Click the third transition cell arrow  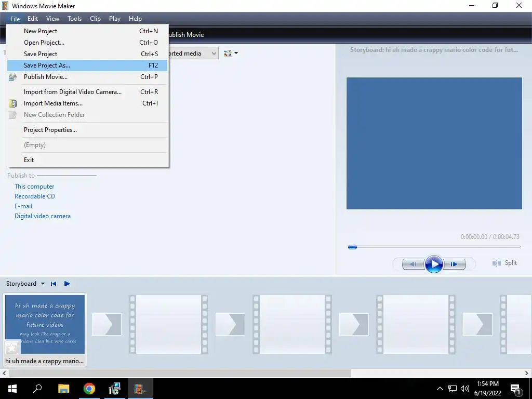tap(353, 324)
